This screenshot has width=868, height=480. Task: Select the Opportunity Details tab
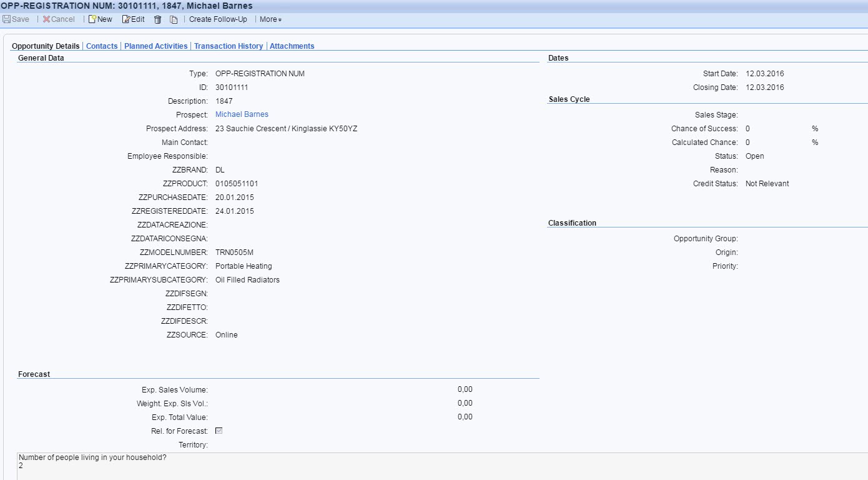click(x=46, y=46)
